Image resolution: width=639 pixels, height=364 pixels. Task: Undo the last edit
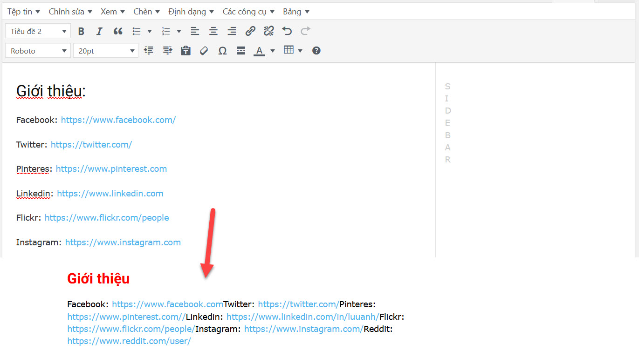(287, 31)
